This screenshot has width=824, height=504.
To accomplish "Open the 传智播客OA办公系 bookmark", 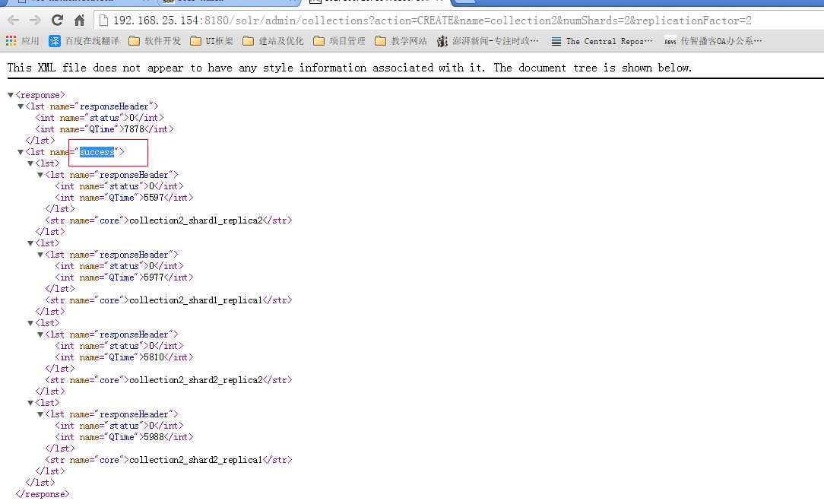I will coord(713,41).
